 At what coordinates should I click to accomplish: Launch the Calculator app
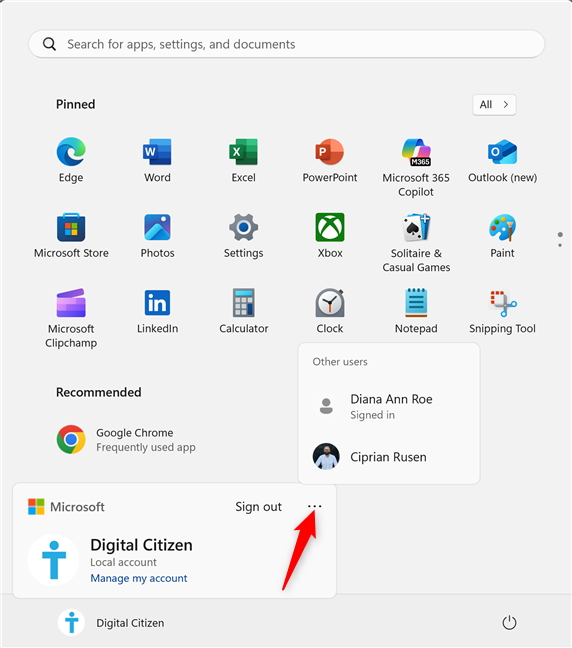tap(243, 311)
